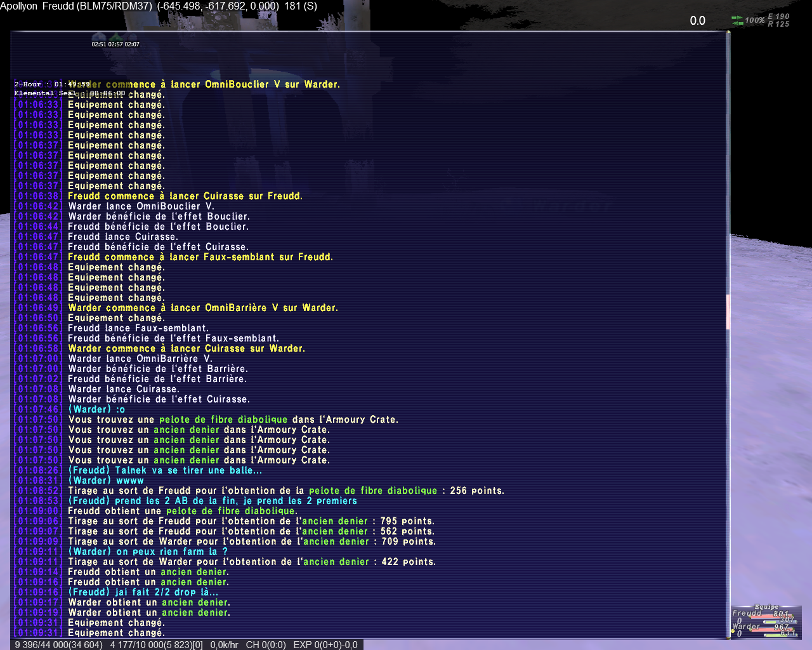The image size is (812, 650).
Task: Click the ancien denier roll showing 562 points
Action: [251, 531]
